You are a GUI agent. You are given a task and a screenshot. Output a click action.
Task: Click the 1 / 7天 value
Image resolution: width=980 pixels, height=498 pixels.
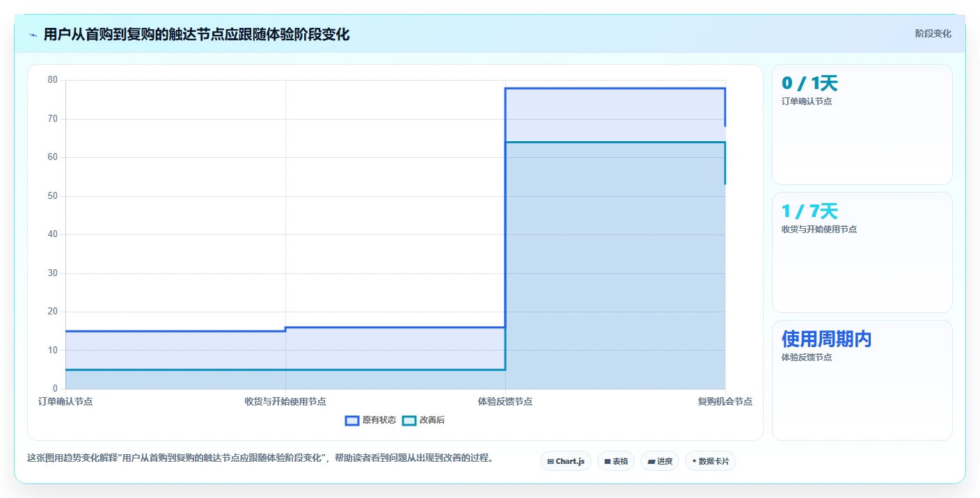809,211
